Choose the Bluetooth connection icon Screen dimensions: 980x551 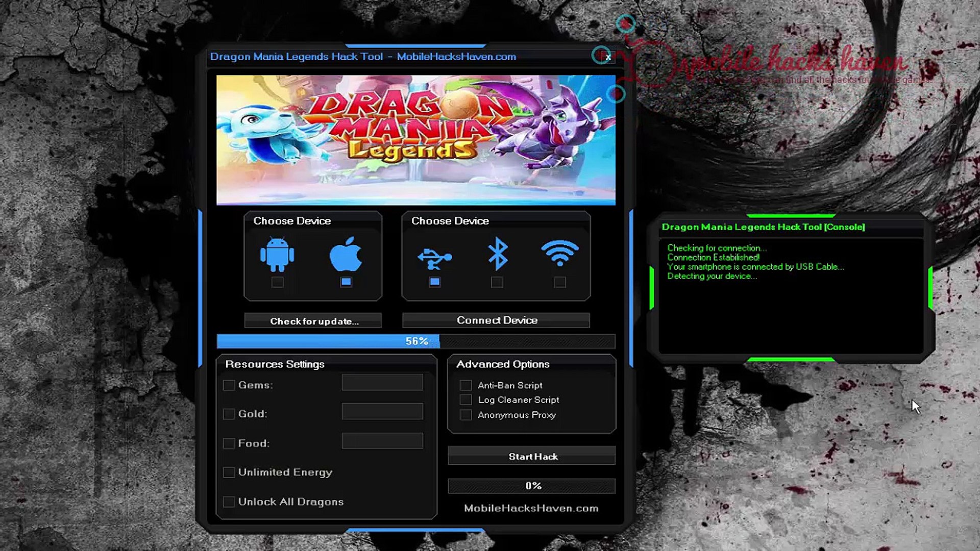click(497, 255)
